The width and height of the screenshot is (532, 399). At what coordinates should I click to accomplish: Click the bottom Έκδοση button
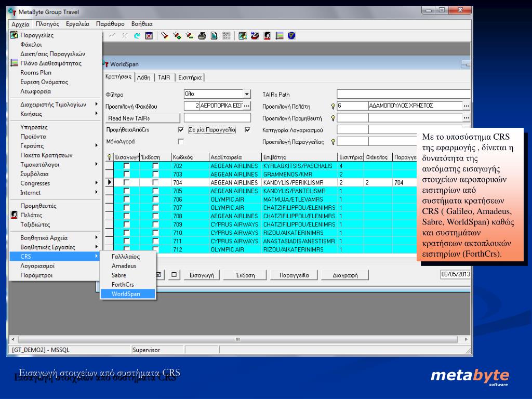(245, 275)
